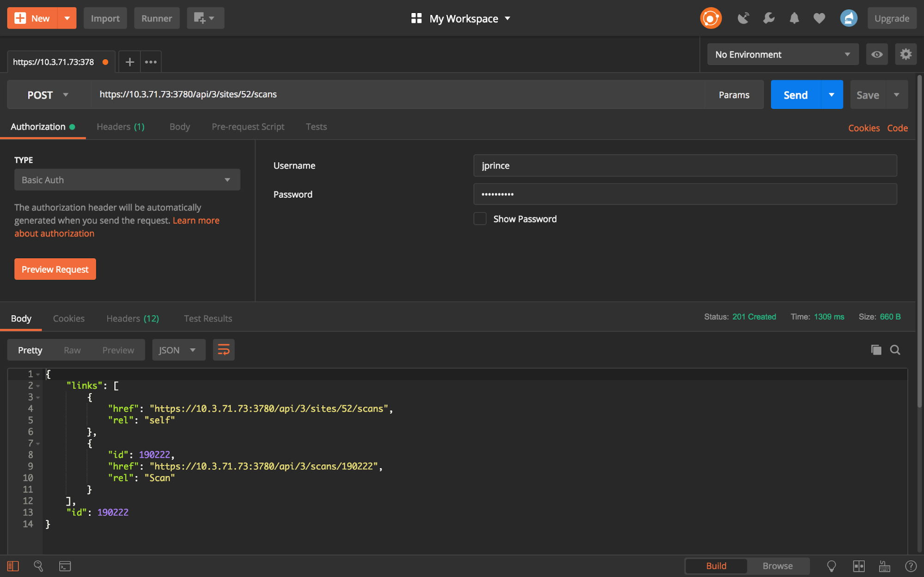Enable the Show Password checkbox

pyautogui.click(x=480, y=219)
